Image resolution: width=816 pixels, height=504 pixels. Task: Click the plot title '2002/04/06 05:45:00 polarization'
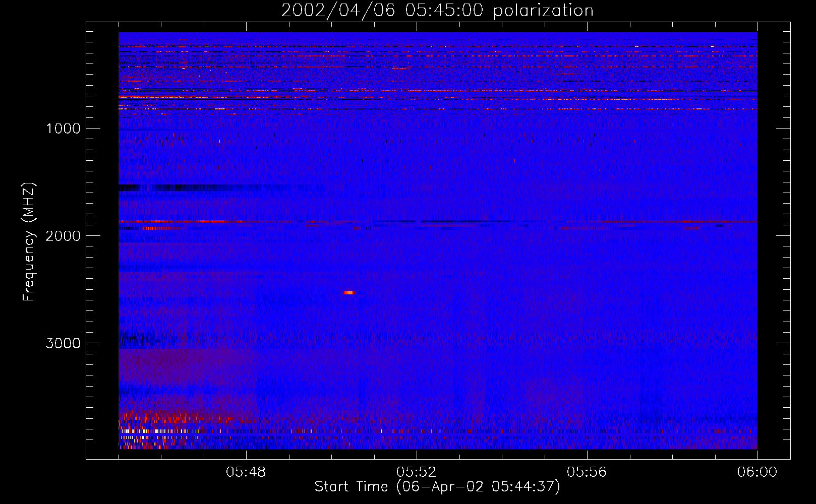click(x=437, y=11)
